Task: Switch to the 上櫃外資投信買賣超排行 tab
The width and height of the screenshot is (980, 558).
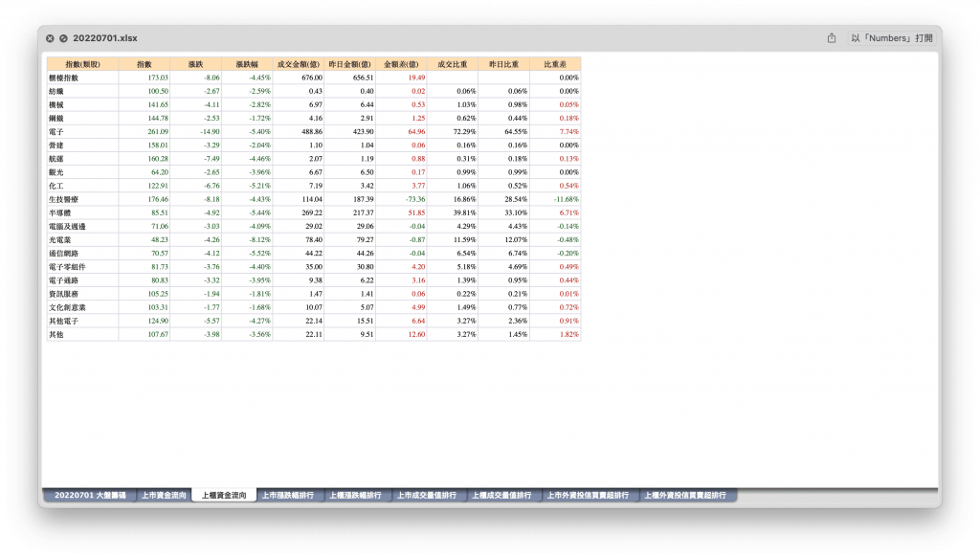Action: pyautogui.click(x=685, y=495)
